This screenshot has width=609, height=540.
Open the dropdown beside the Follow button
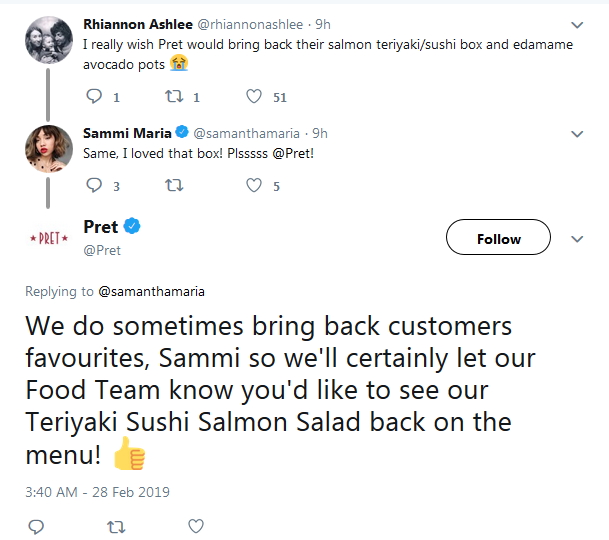click(x=577, y=239)
